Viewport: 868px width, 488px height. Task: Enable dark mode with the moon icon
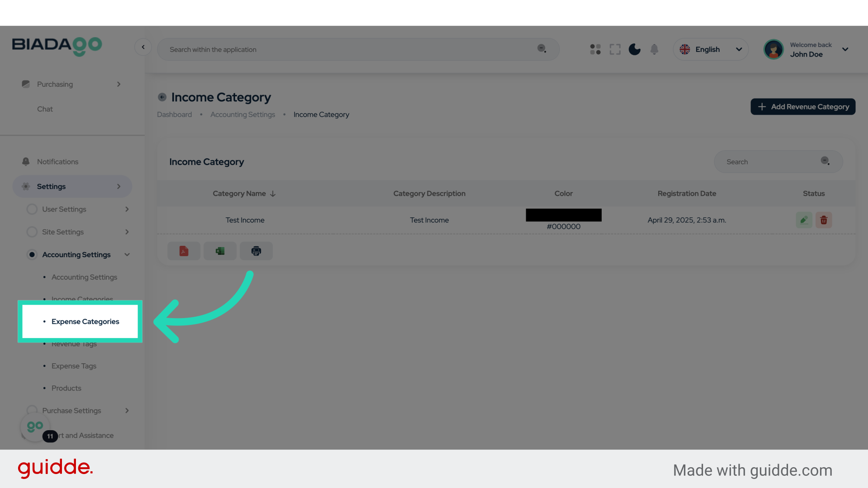(634, 49)
